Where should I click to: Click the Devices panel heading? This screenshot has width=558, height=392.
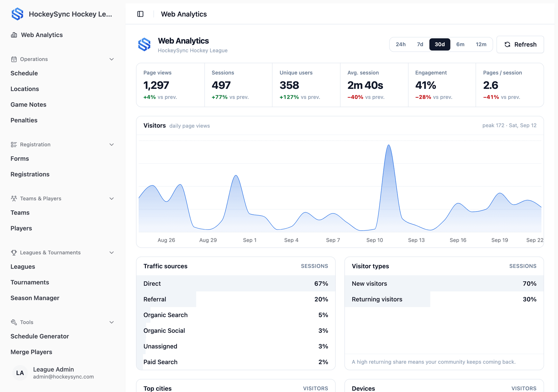pos(363,388)
